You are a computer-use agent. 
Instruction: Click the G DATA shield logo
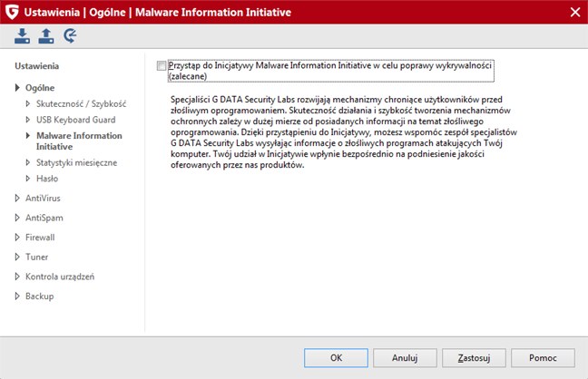(12, 12)
